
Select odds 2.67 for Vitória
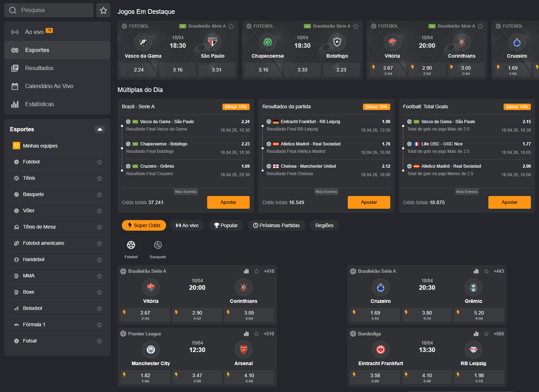[145, 315]
